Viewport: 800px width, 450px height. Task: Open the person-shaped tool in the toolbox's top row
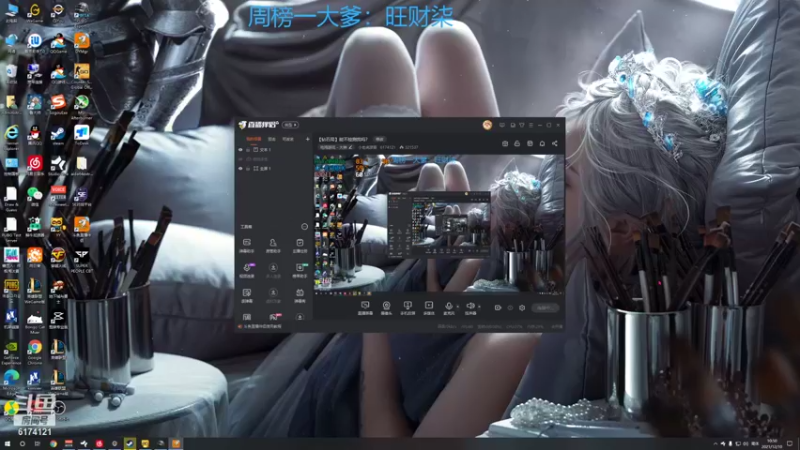click(273, 245)
